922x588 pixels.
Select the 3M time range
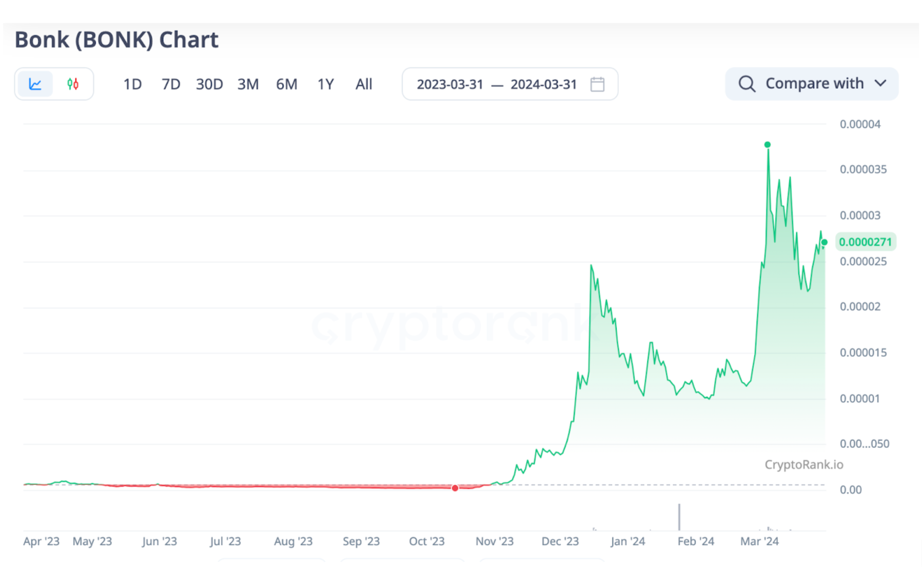coord(248,84)
